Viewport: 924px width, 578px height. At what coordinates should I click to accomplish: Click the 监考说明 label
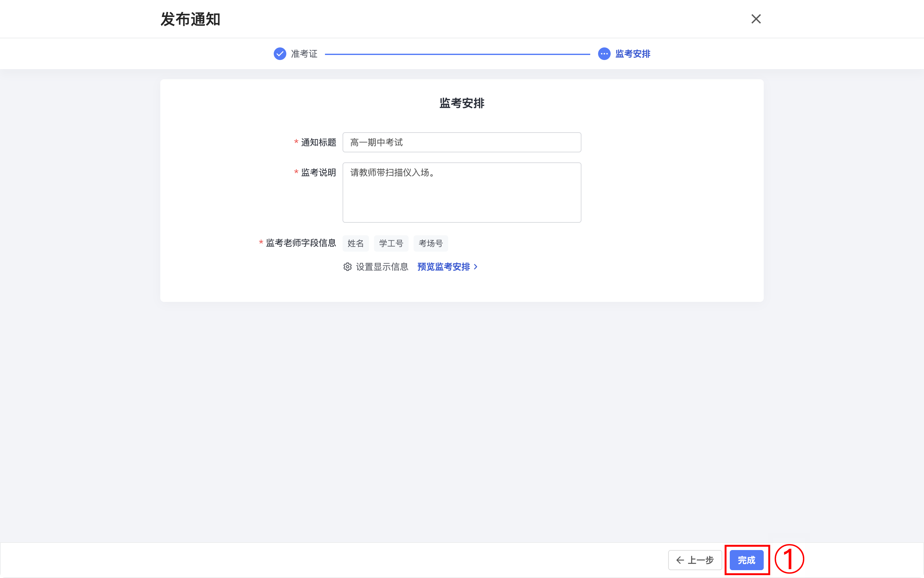click(x=319, y=172)
